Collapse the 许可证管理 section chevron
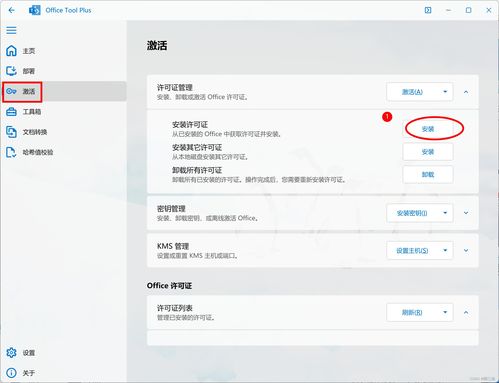Image resolution: width=499 pixels, height=383 pixels. 466,92
